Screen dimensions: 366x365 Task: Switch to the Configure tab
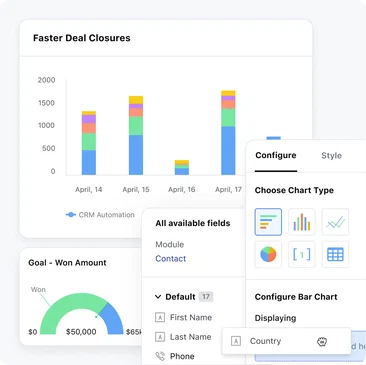click(x=276, y=155)
